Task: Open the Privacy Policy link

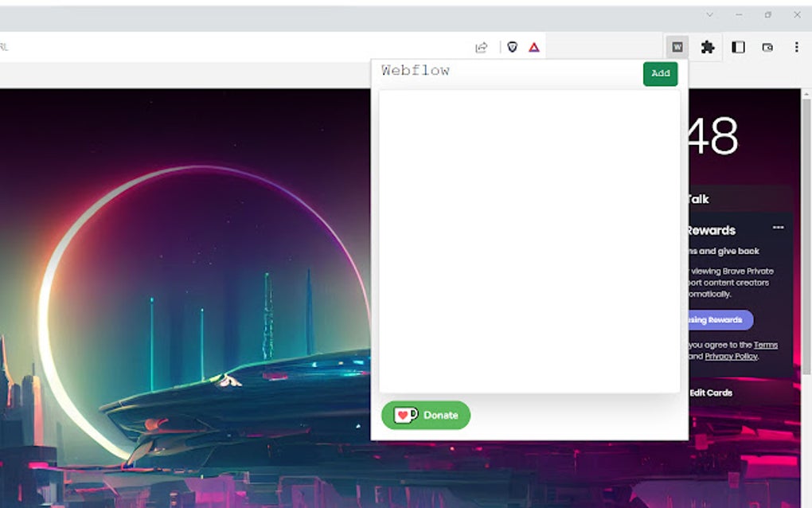Action: pos(731,356)
